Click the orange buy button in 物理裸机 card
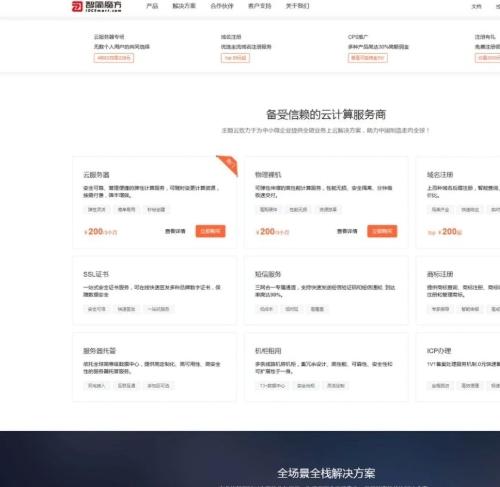Screen dimensions: 500x487 coord(382,231)
